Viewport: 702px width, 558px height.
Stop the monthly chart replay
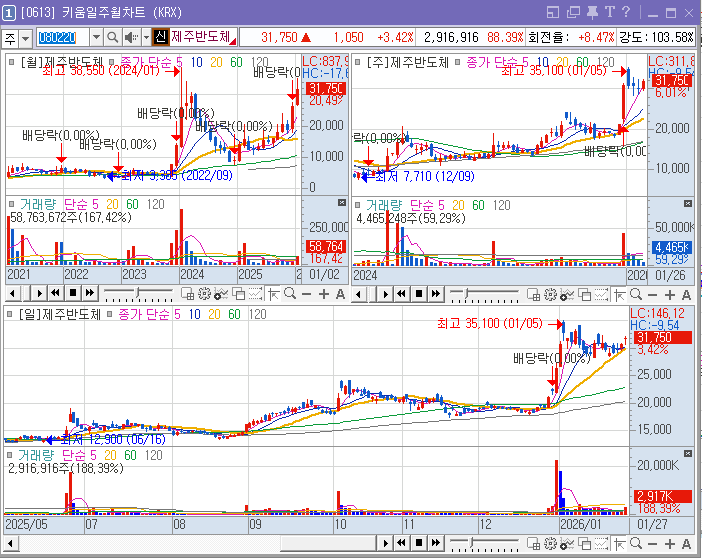(x=73, y=293)
